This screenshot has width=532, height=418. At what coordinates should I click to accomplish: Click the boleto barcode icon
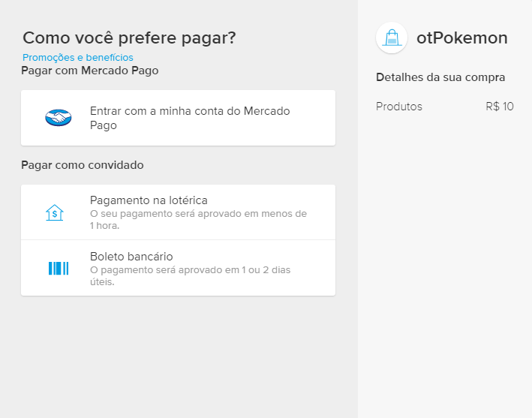coord(59,269)
